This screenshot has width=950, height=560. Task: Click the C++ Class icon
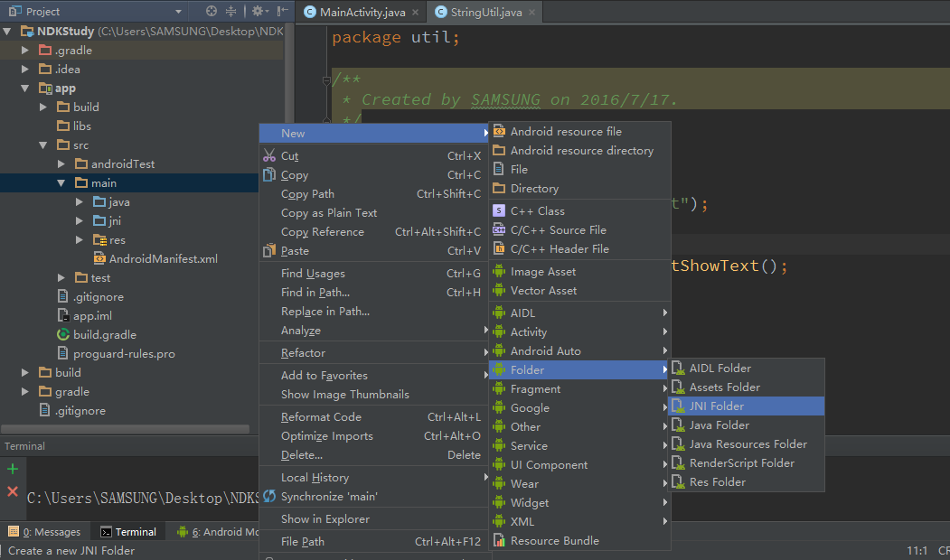(499, 210)
